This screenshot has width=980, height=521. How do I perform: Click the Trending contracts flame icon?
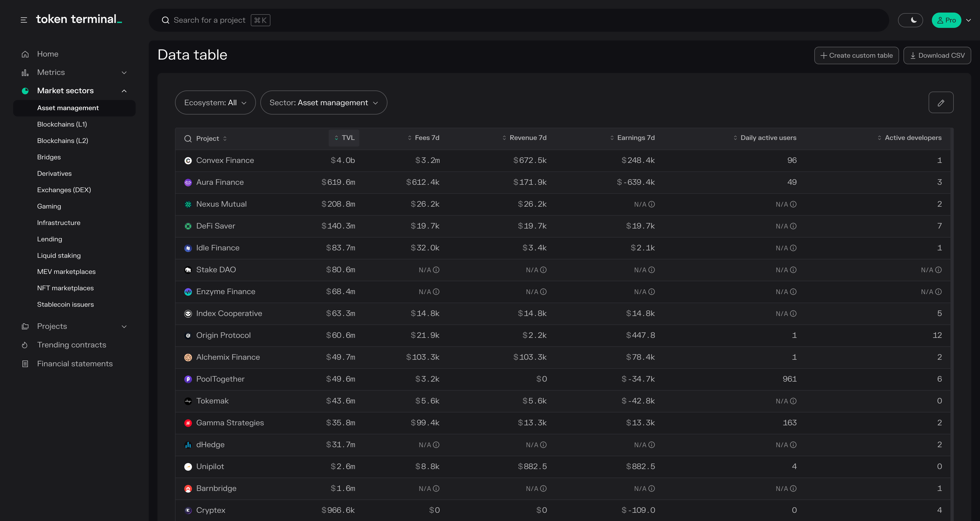tap(25, 345)
